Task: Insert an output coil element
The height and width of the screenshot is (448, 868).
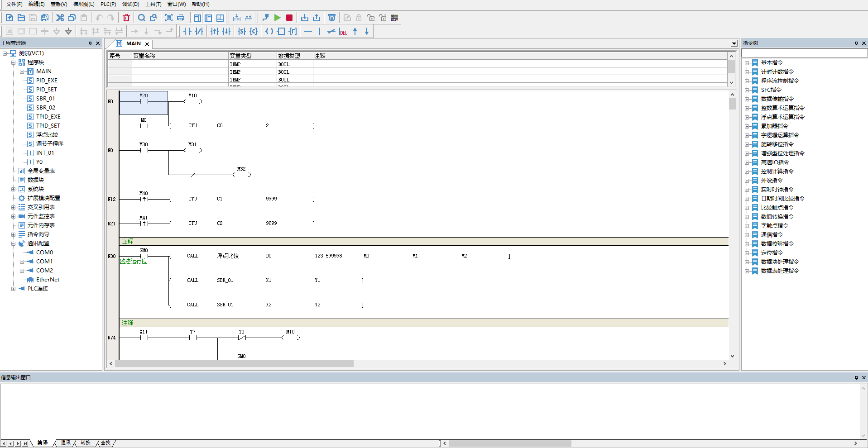Action: tap(269, 31)
